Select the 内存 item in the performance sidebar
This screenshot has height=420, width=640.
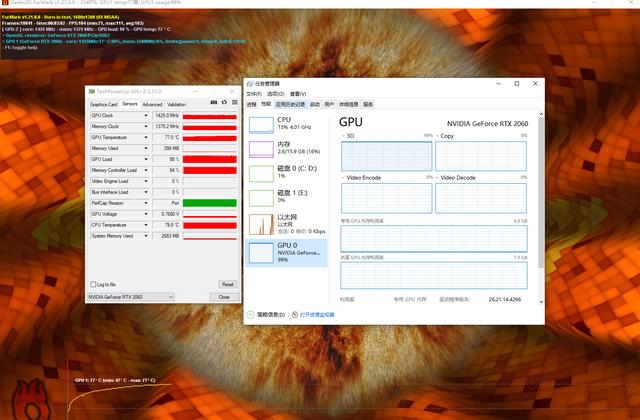tap(287, 149)
